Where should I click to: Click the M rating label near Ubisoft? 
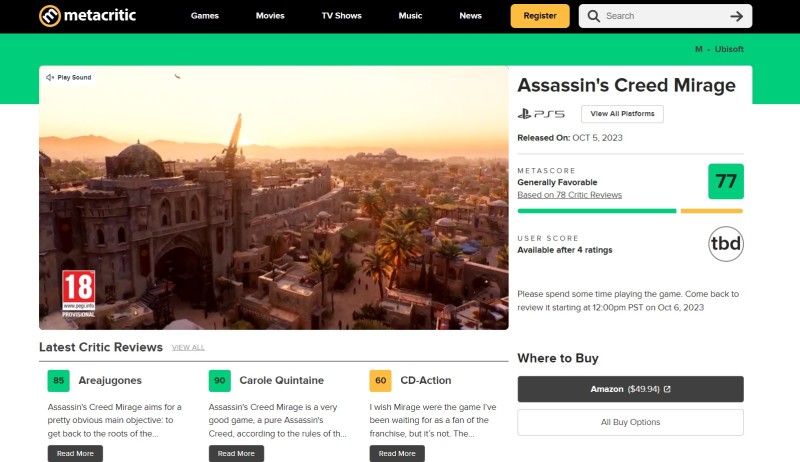click(698, 49)
